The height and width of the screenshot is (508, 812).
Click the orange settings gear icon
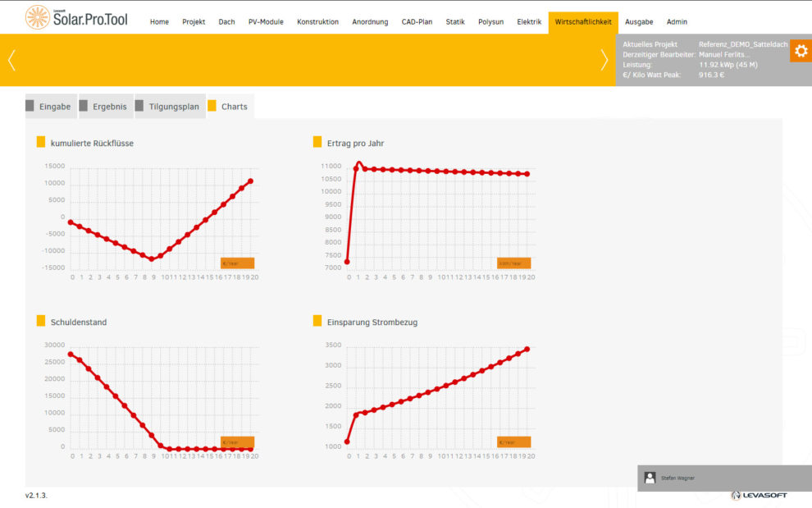point(801,51)
